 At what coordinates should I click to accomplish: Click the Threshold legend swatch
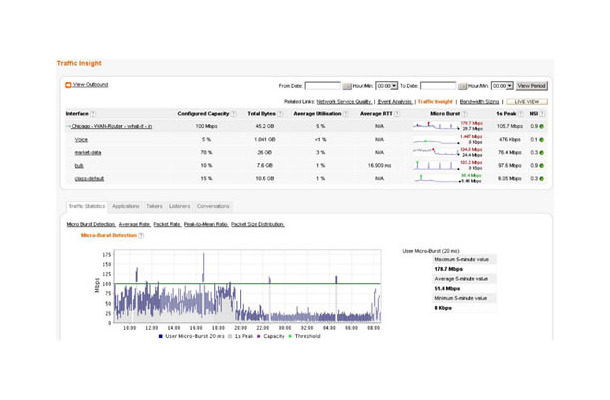[290, 336]
